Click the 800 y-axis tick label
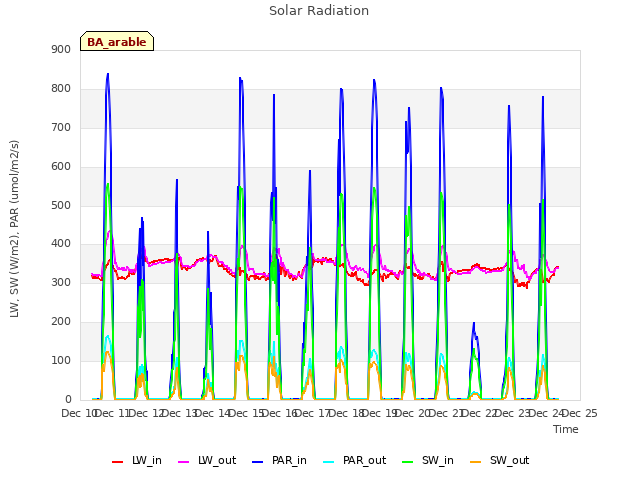The height and width of the screenshot is (480, 640). click(61, 89)
